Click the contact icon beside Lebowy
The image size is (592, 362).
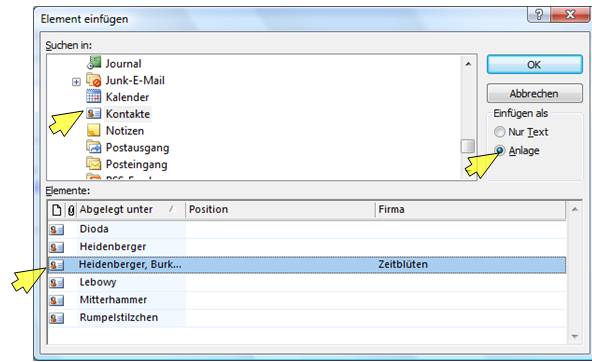pos(57,282)
